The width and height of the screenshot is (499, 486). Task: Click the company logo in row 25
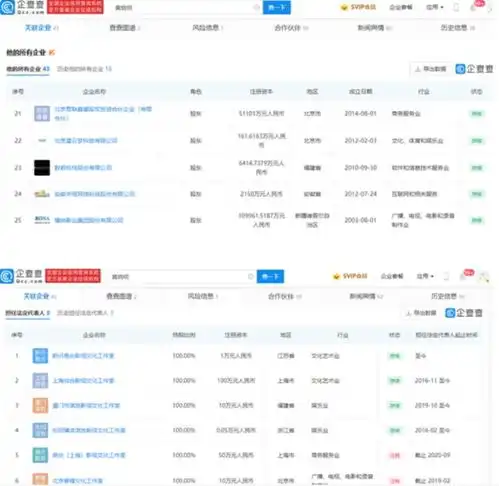click(x=42, y=219)
